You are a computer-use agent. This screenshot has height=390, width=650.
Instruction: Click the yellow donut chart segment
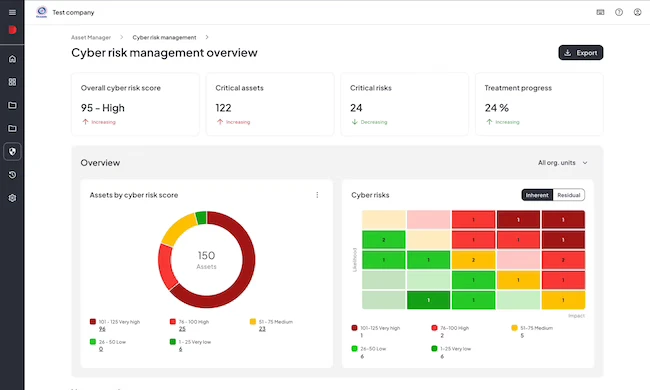tap(178, 230)
